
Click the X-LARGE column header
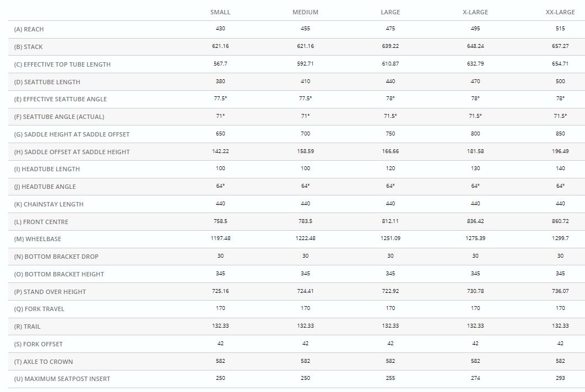point(475,12)
